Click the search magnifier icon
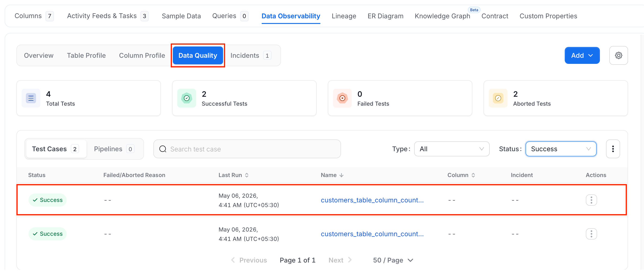 [163, 149]
